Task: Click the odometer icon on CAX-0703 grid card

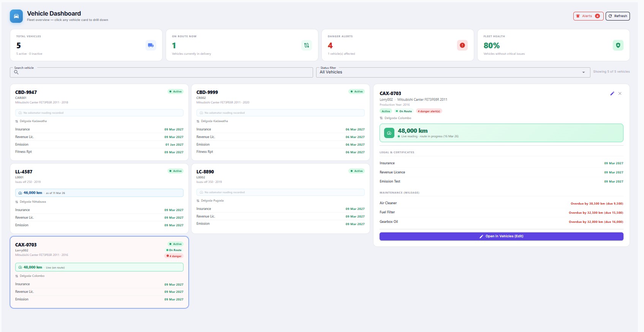Action: tap(20, 267)
